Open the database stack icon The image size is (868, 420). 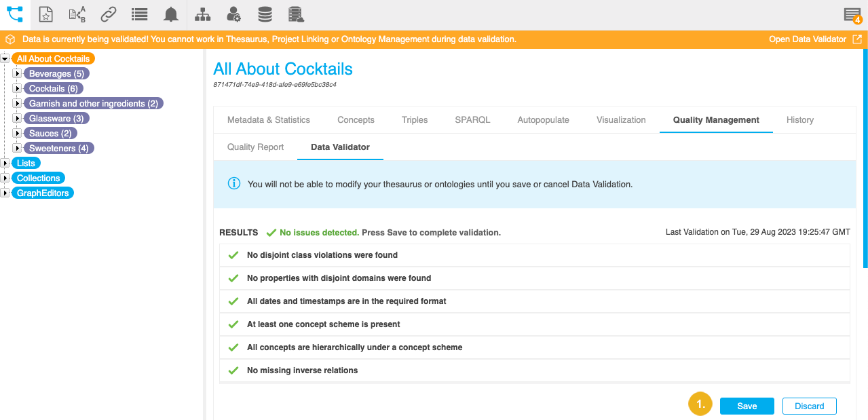click(265, 14)
